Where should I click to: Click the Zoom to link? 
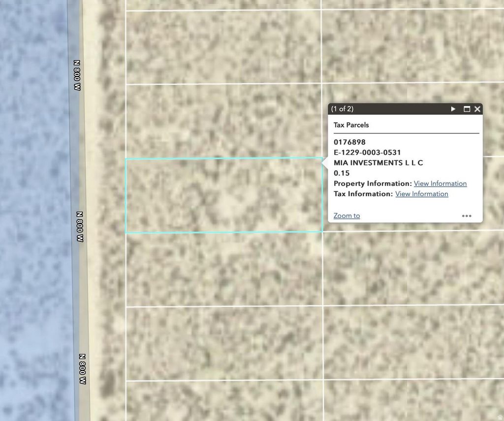[x=346, y=216]
